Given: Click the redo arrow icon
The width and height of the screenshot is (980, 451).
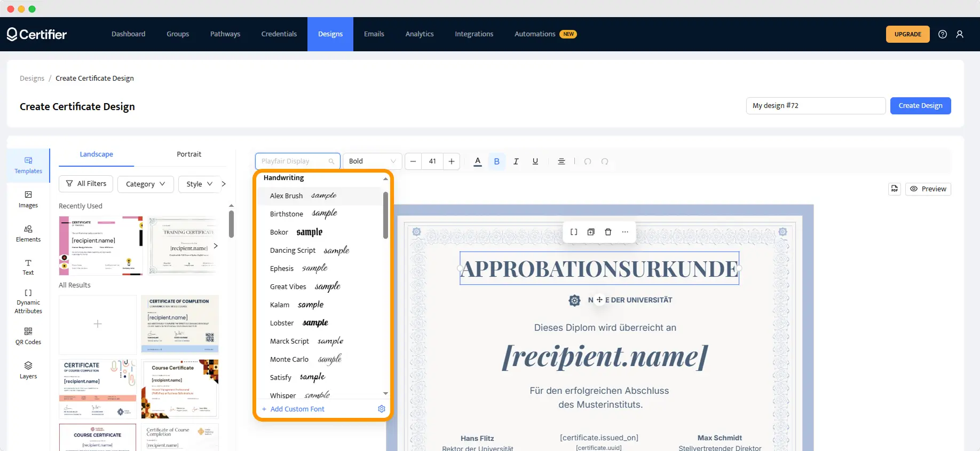Looking at the screenshot, I should pos(605,161).
